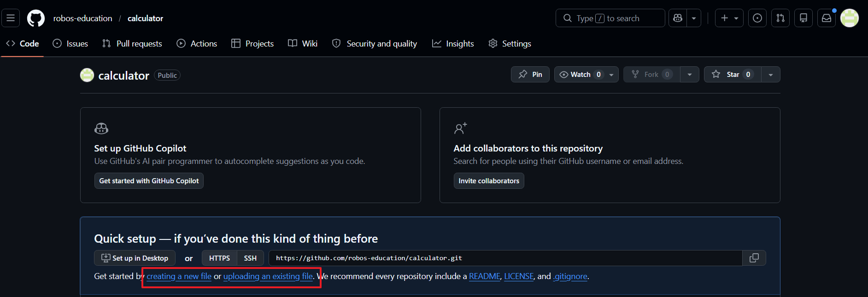Click the Public visibility badge
This screenshot has height=297, width=868.
tap(167, 76)
